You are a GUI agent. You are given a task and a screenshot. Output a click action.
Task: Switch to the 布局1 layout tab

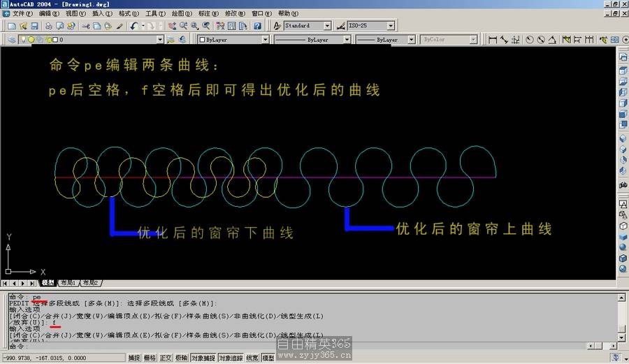[68, 283]
